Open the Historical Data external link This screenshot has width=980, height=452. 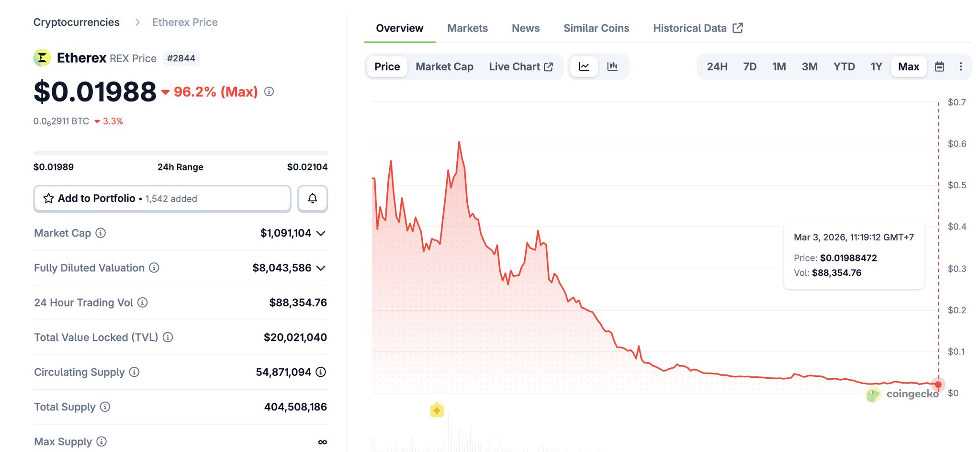(x=698, y=28)
